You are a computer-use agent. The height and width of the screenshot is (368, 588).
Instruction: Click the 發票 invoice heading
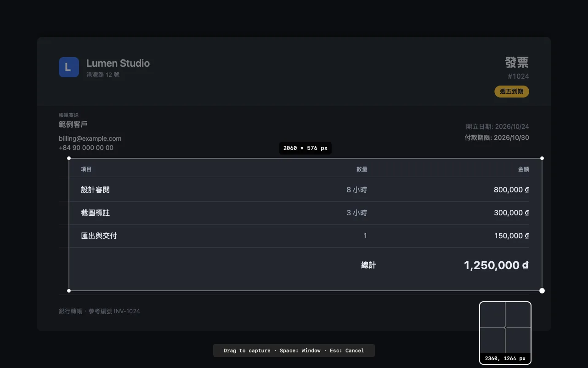[x=517, y=63]
